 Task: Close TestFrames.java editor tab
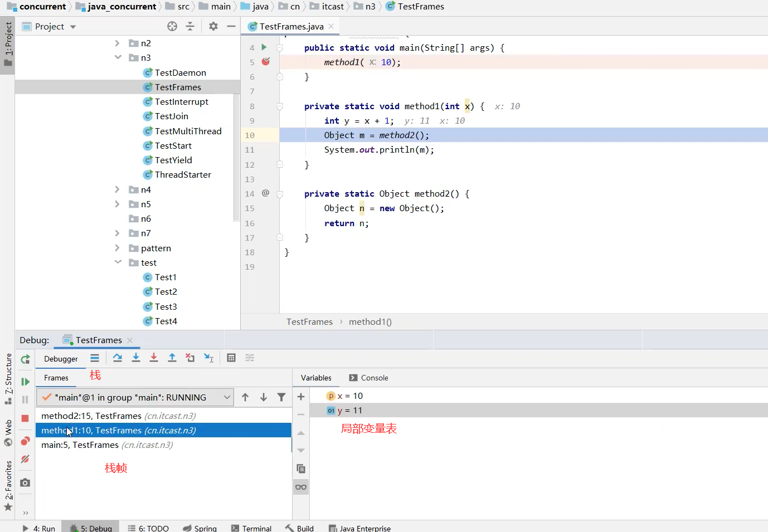331,26
